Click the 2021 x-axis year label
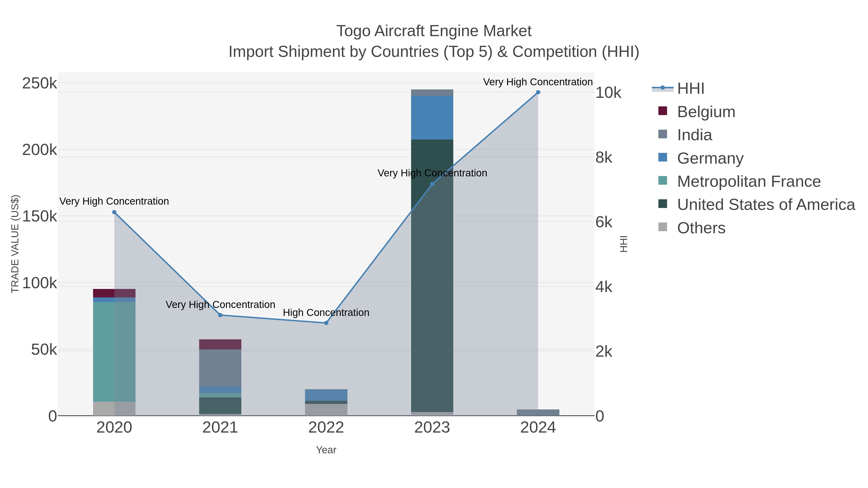The width and height of the screenshot is (868, 488). coord(220,428)
